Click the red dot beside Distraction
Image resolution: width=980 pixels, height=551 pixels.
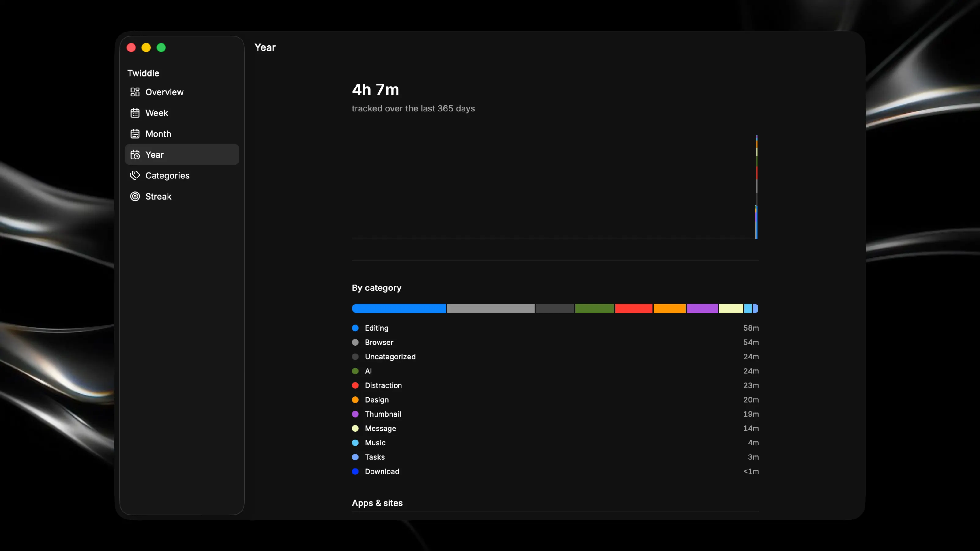pyautogui.click(x=355, y=385)
